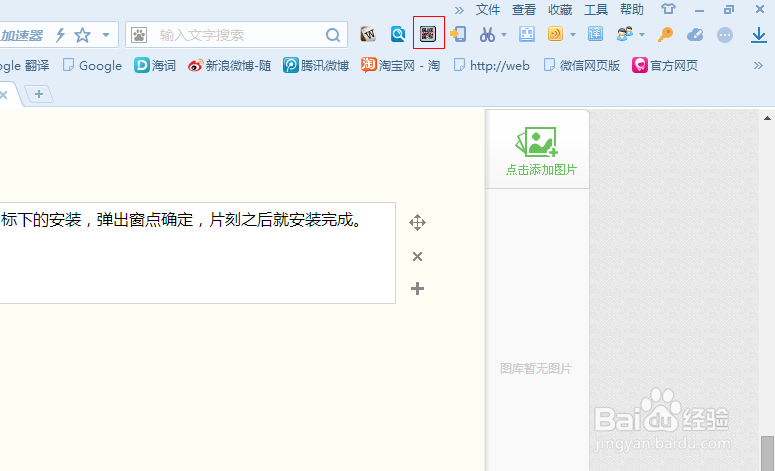This screenshot has height=471, width=775.
Task: Click the vertical scrollbar thumb
Action: tap(767, 453)
